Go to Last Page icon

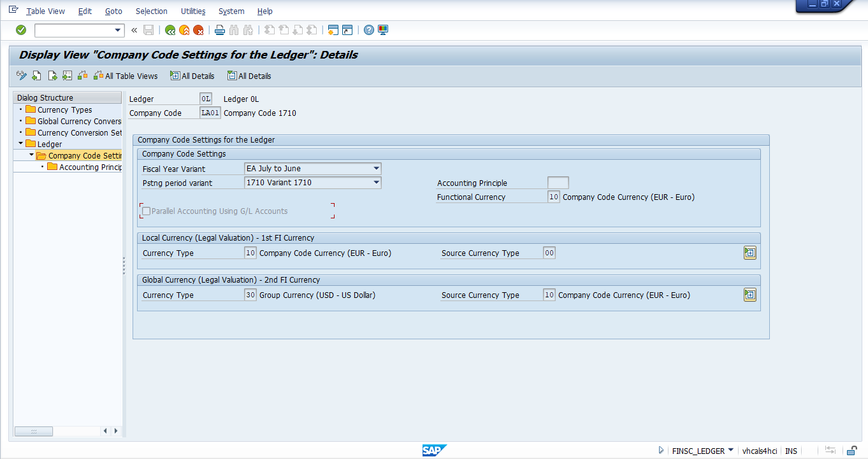[312, 30]
